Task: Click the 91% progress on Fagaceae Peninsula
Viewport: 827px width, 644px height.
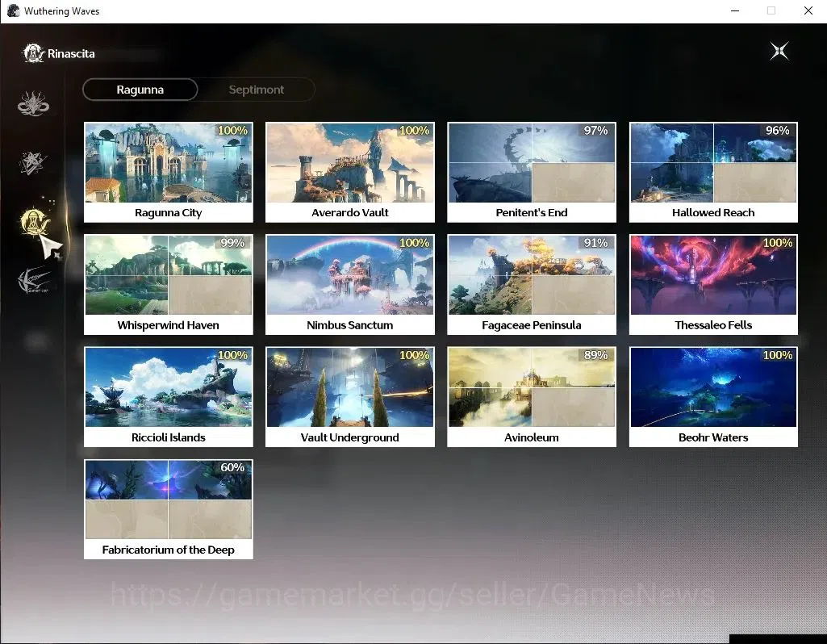Action: pyautogui.click(x=595, y=243)
